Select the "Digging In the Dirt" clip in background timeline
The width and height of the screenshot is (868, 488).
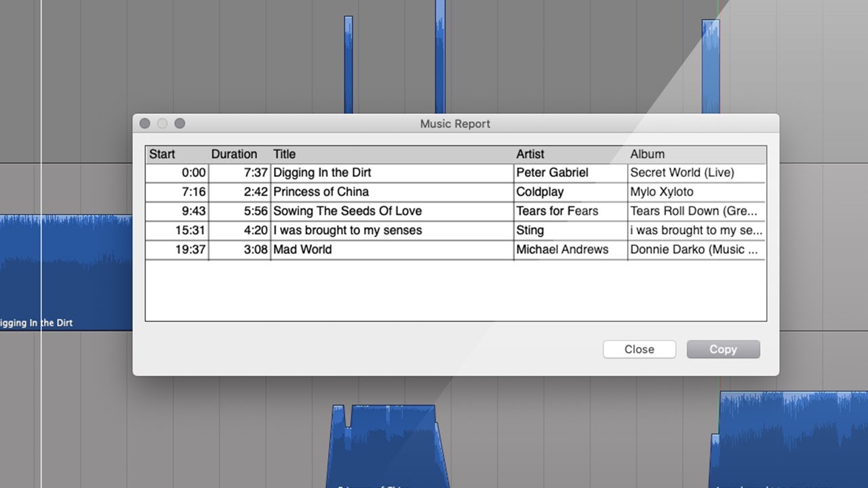[66, 272]
